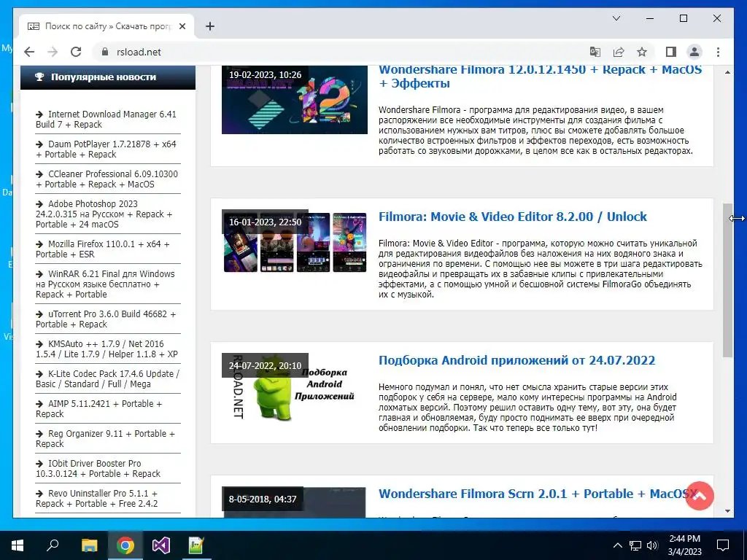The height and width of the screenshot is (560, 747).
Task: Click the Chrome taskbar icon
Action: [x=125, y=545]
